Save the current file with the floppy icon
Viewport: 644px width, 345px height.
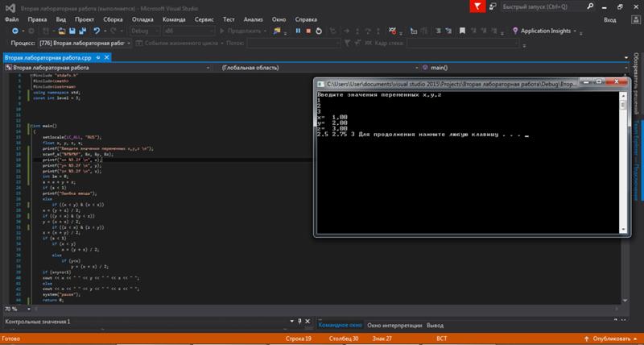[72, 31]
